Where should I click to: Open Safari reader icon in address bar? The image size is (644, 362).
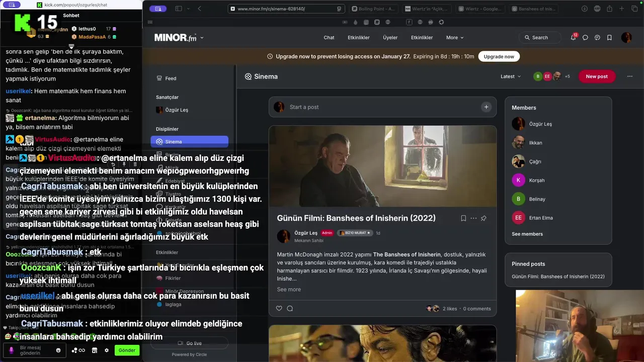point(339,9)
